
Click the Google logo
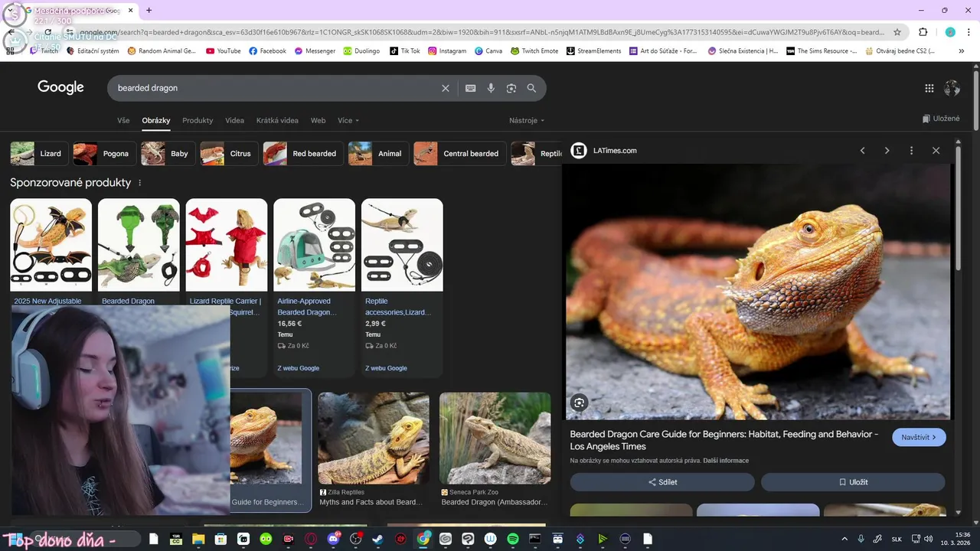[x=60, y=87]
